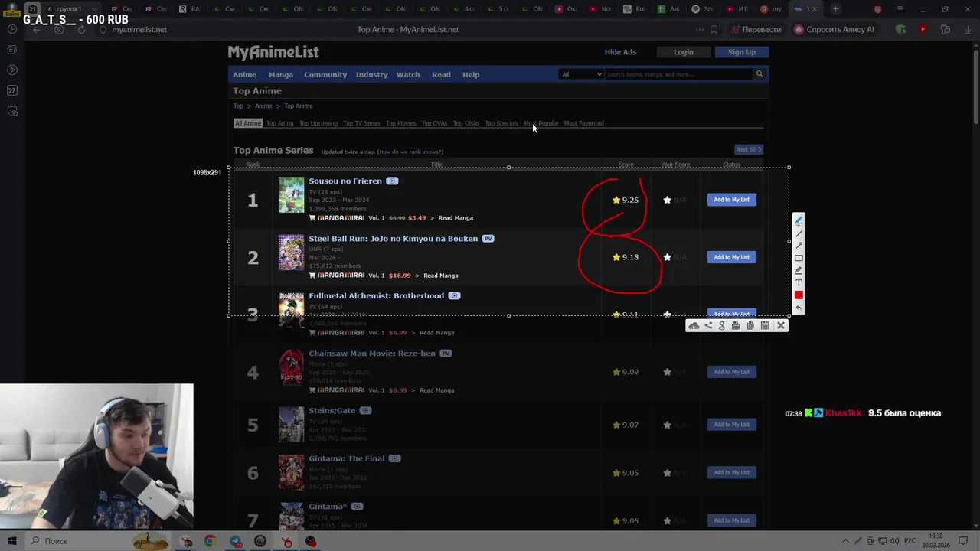This screenshot has width=980, height=551.
Task: Open the Watch navigation menu
Action: [x=408, y=74]
